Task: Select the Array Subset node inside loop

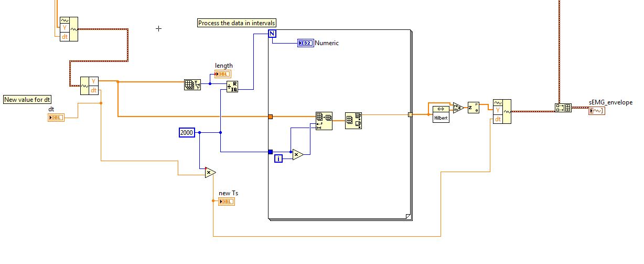Action: pyautogui.click(x=324, y=121)
